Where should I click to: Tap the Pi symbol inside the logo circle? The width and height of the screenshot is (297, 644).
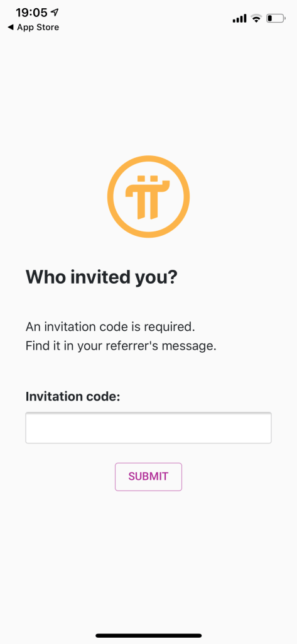(148, 197)
